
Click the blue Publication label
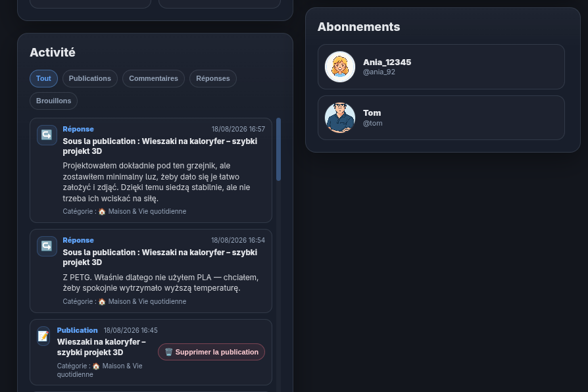(77, 330)
